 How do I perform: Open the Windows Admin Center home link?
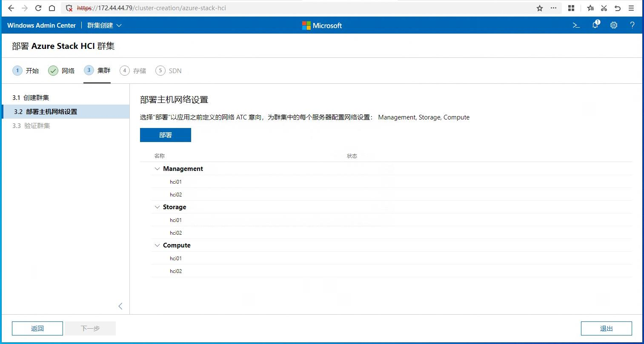pyautogui.click(x=41, y=26)
